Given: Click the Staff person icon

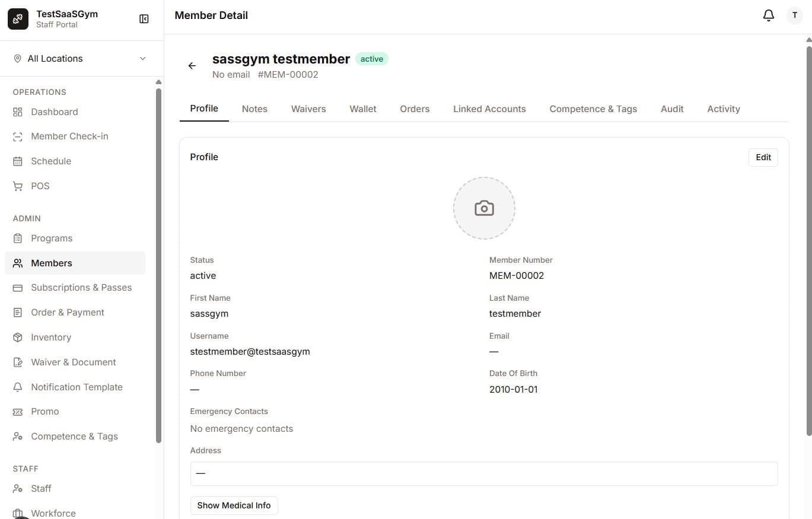Looking at the screenshot, I should [18, 489].
